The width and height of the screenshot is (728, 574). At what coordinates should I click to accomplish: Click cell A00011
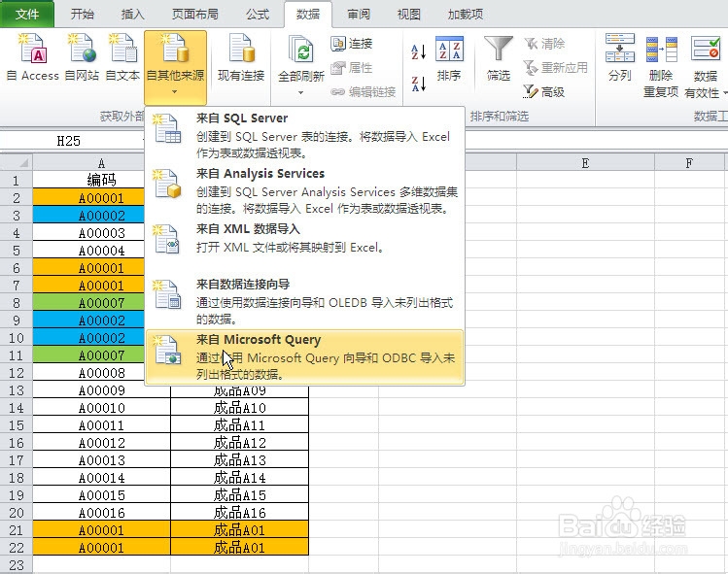(x=102, y=425)
